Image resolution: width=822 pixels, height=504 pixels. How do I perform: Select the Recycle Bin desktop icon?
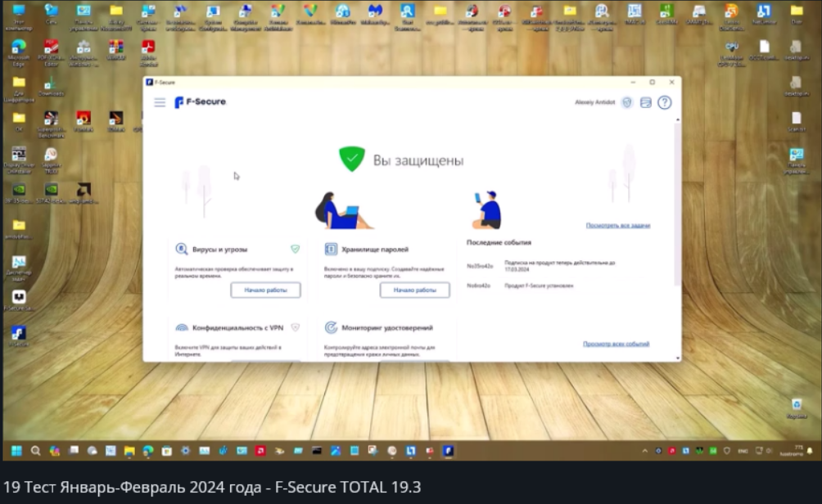[x=797, y=409]
